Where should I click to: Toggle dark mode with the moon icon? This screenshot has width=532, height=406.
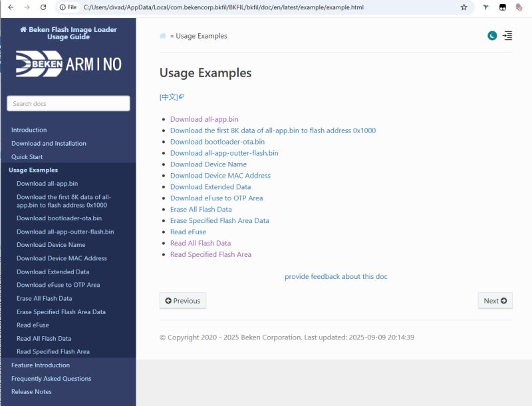pos(492,36)
